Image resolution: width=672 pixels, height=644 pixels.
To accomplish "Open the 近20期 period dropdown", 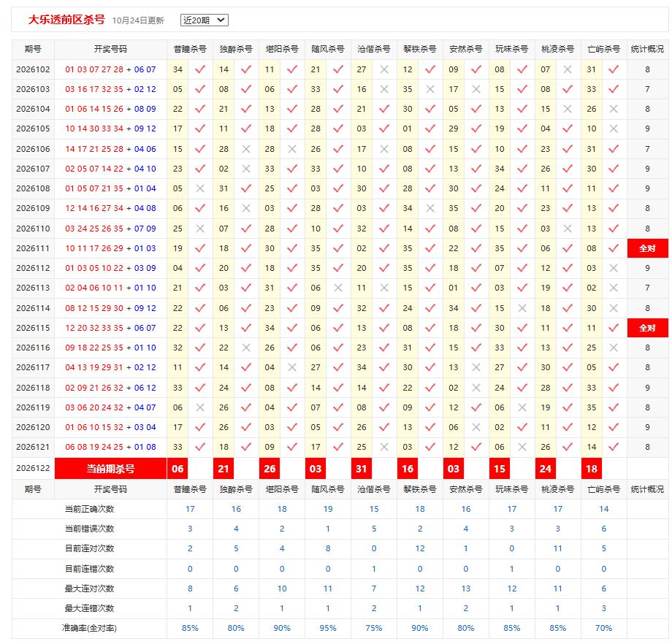I will [x=204, y=20].
